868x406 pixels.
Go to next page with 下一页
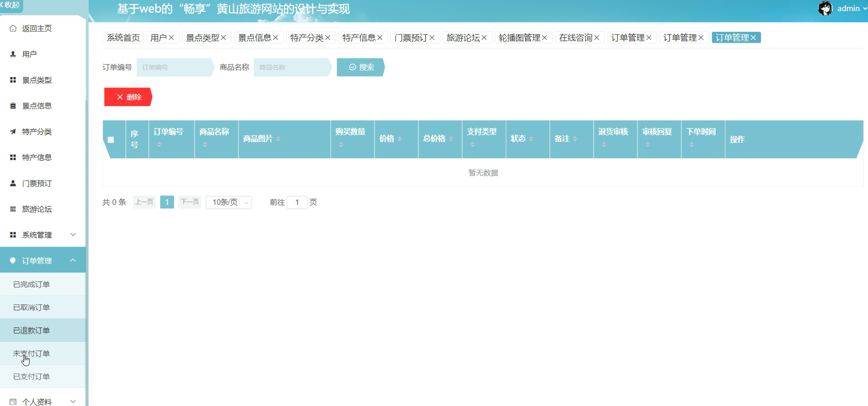click(190, 202)
